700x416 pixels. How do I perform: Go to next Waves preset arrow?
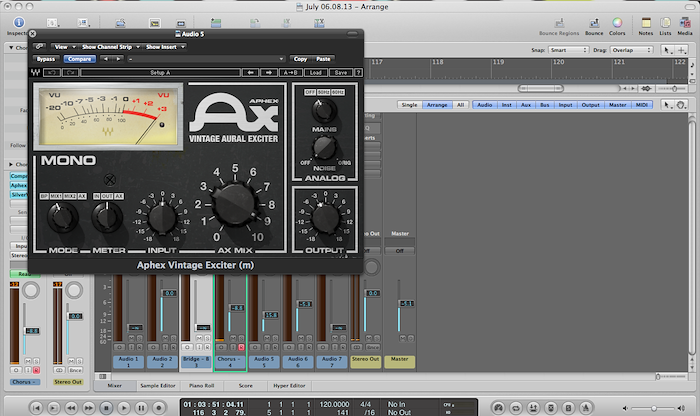(269, 72)
